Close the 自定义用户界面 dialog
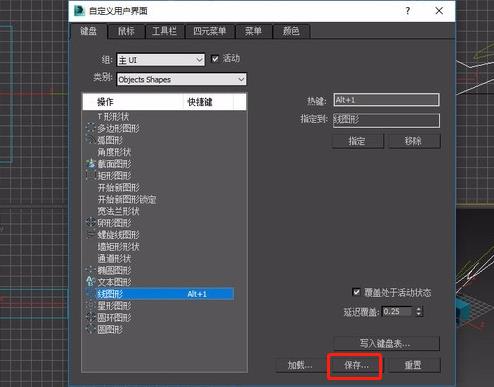 point(439,11)
